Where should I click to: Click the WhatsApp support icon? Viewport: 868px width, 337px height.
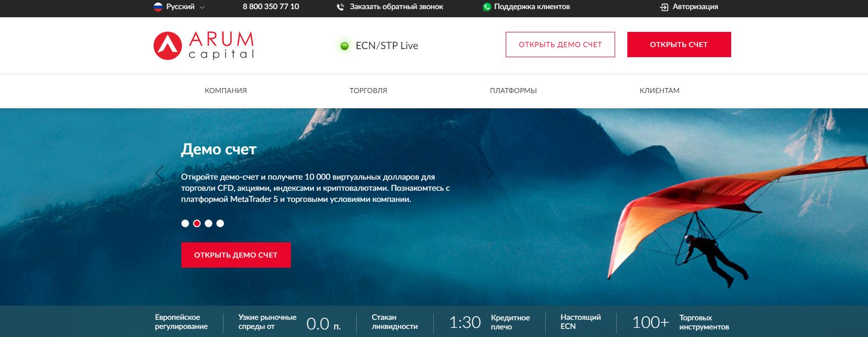487,7
